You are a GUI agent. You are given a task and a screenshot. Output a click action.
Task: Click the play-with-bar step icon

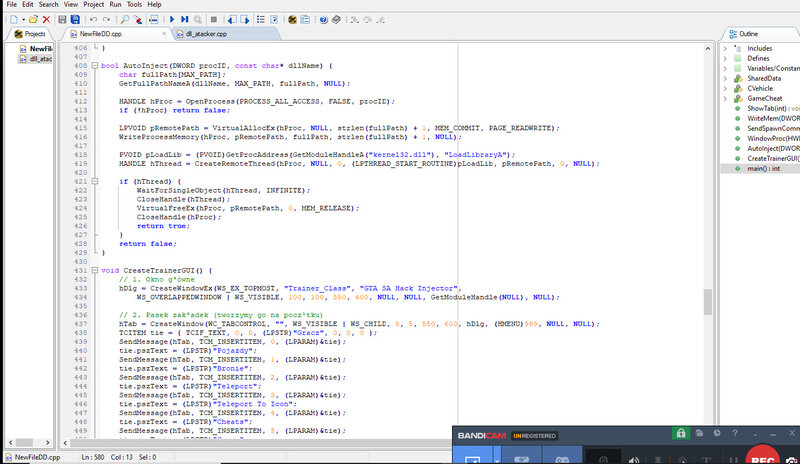pos(185,19)
